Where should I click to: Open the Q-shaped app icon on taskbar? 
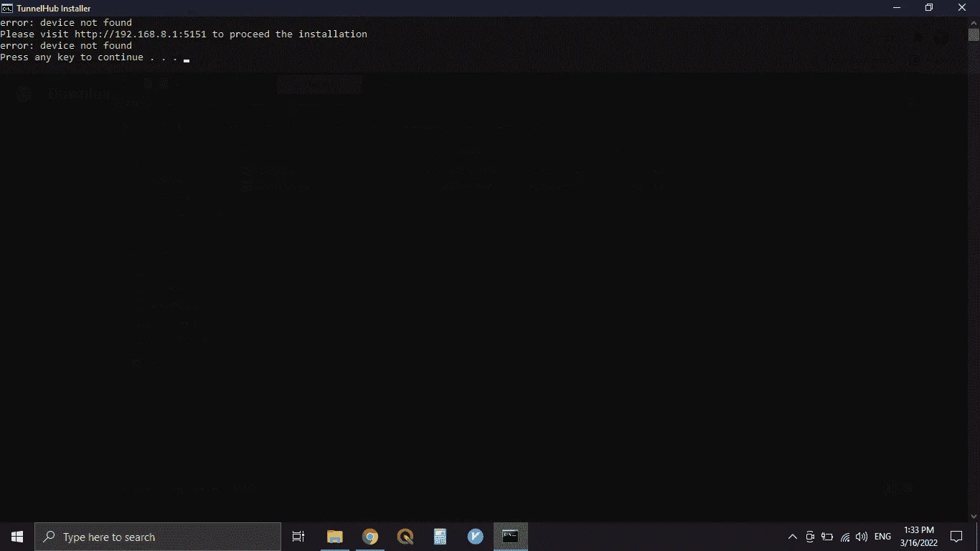(405, 537)
